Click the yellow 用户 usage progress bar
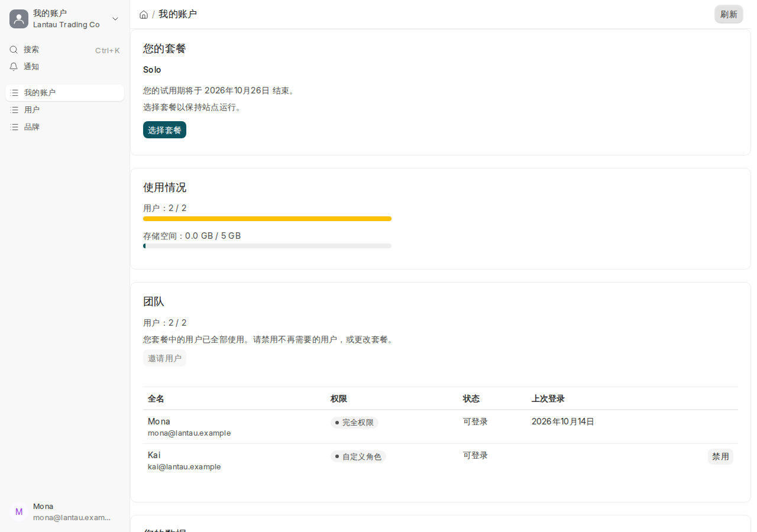 coord(267,219)
